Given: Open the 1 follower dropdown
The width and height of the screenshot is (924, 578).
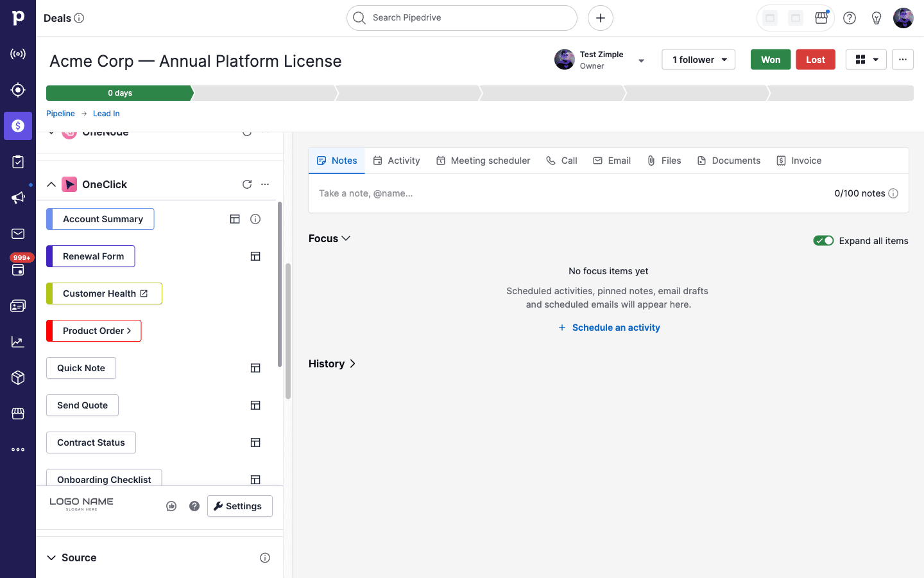Looking at the screenshot, I should (699, 60).
